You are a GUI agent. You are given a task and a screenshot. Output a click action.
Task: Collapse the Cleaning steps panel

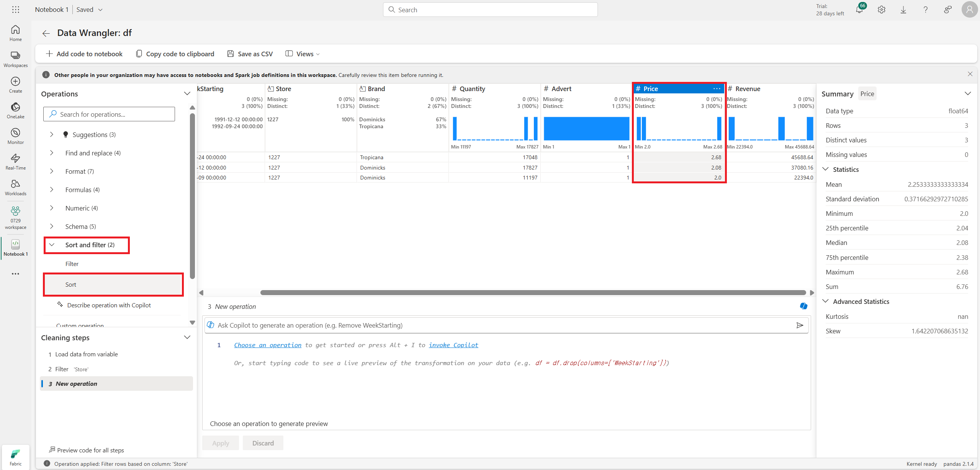click(187, 338)
